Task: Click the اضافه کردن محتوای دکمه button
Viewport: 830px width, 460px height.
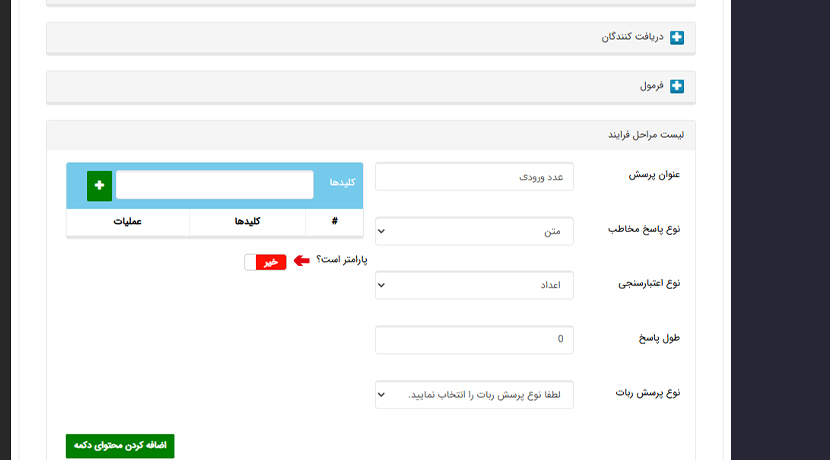Action: click(120, 446)
